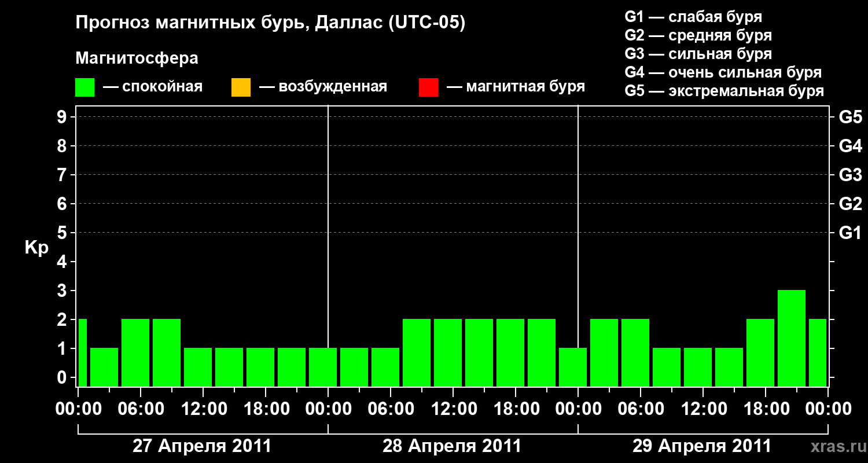Image resolution: width=868 pixels, height=463 pixels.
Task: Click the 'G5 — экстремальная буря' legend line
Action: tap(724, 91)
